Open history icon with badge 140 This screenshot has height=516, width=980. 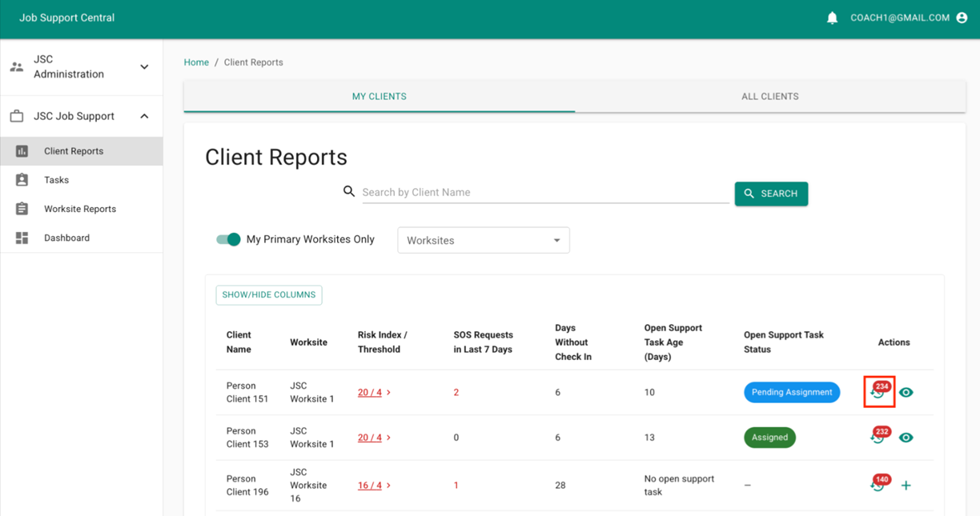pos(879,485)
